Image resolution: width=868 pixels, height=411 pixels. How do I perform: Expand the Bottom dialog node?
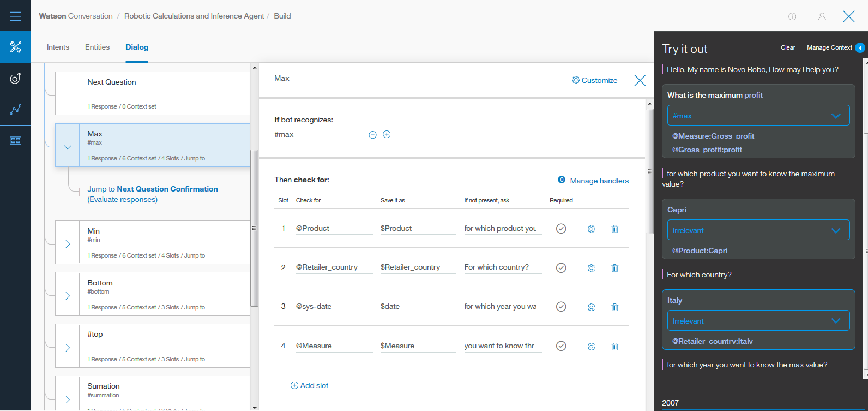tap(68, 296)
